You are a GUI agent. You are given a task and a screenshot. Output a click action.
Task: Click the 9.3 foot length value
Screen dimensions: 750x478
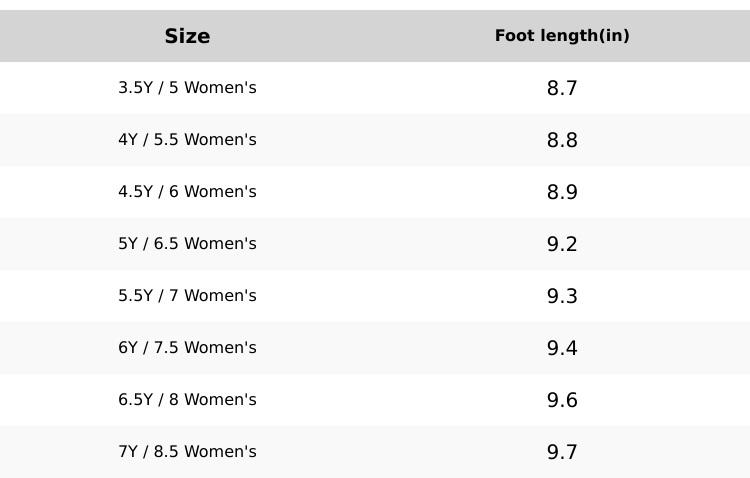[x=562, y=296]
